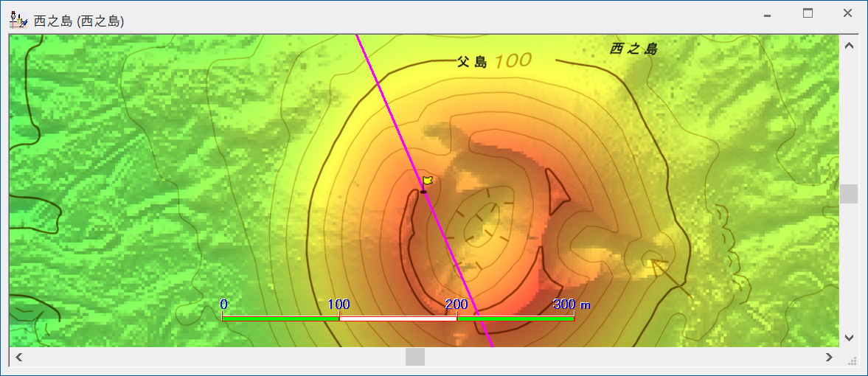Image resolution: width=868 pixels, height=376 pixels.
Task: Click the arrow symbol near small cone
Action: tap(672, 279)
